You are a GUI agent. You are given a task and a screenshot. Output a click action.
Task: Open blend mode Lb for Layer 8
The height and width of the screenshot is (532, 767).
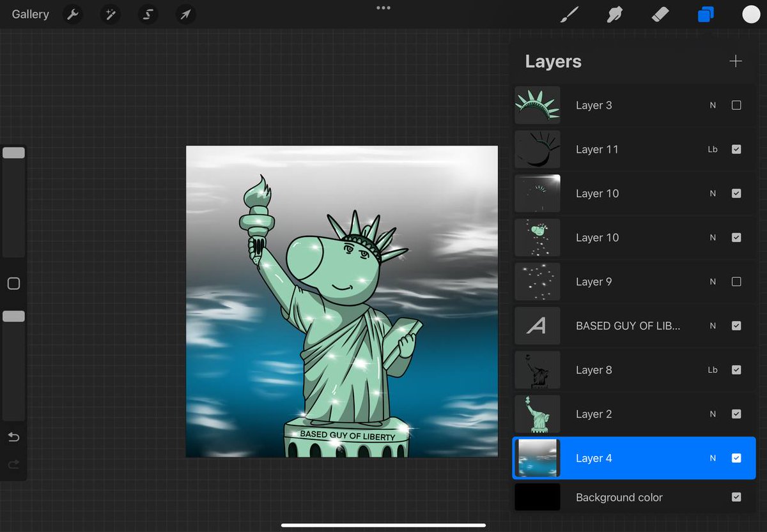coord(713,370)
